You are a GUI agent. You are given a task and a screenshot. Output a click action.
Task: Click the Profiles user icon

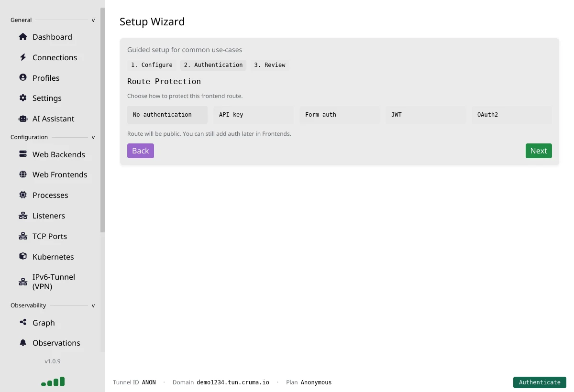[23, 77]
